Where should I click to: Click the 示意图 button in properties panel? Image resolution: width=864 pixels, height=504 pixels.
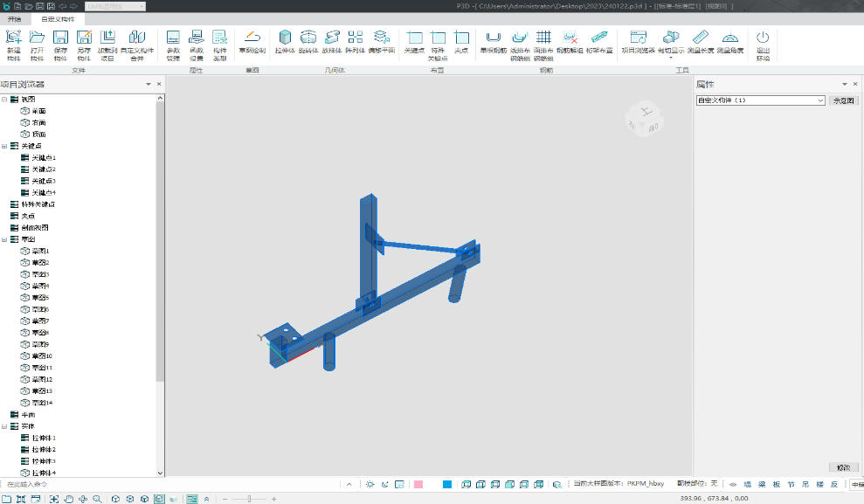point(843,100)
